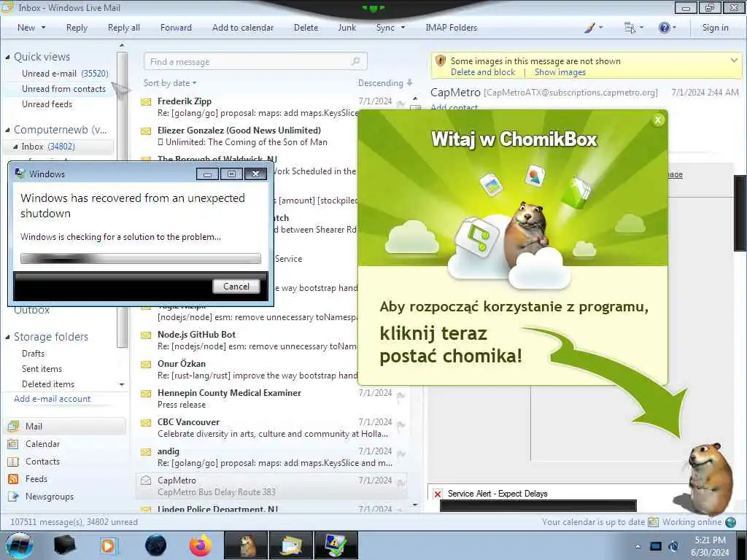This screenshot has height=560, width=747.
Task: Switch to the Windows Live Mail taskbar button
Action: pyautogui.click(x=291, y=545)
